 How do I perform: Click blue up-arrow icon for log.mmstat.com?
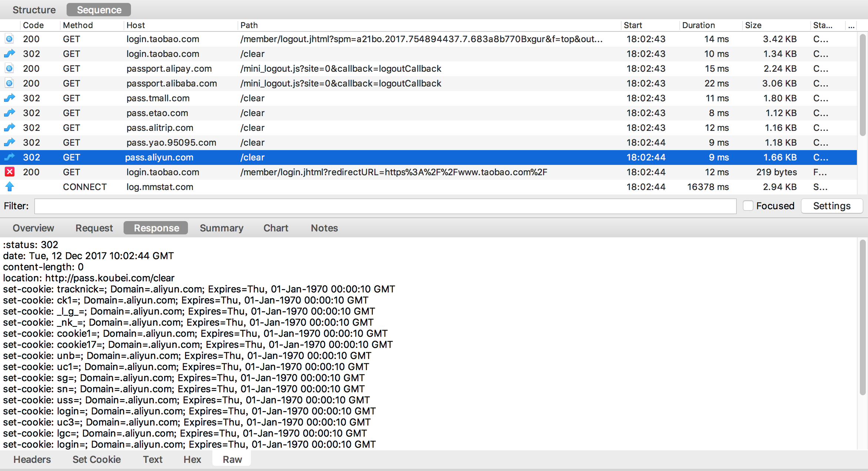tap(9, 187)
